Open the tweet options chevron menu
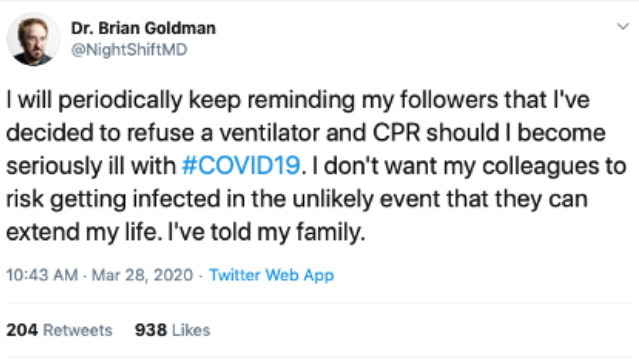 pyautogui.click(x=623, y=27)
